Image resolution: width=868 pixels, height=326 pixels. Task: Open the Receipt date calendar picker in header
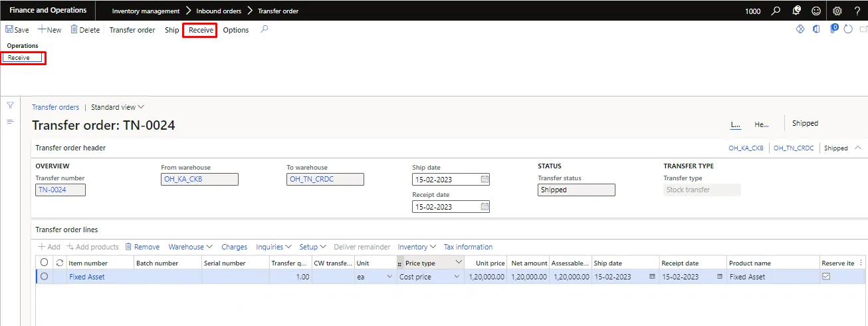point(485,207)
